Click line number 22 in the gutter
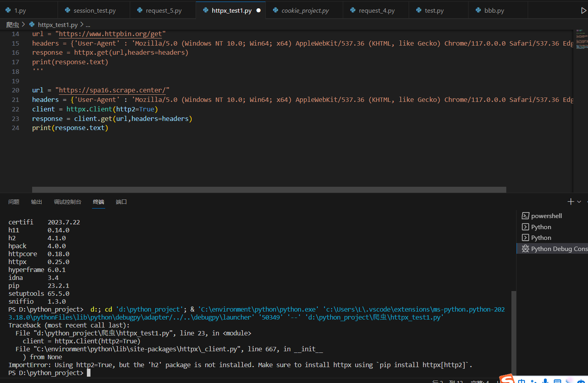This screenshot has height=383, width=588. pyautogui.click(x=15, y=109)
